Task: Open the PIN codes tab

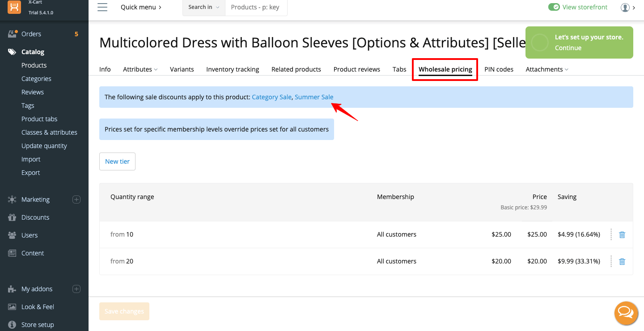Action: pos(499,69)
